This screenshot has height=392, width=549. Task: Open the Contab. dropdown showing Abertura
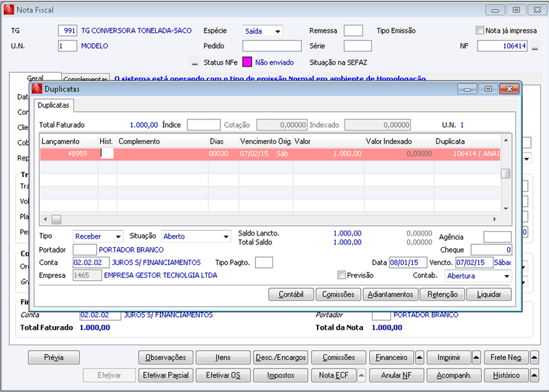tap(478, 276)
